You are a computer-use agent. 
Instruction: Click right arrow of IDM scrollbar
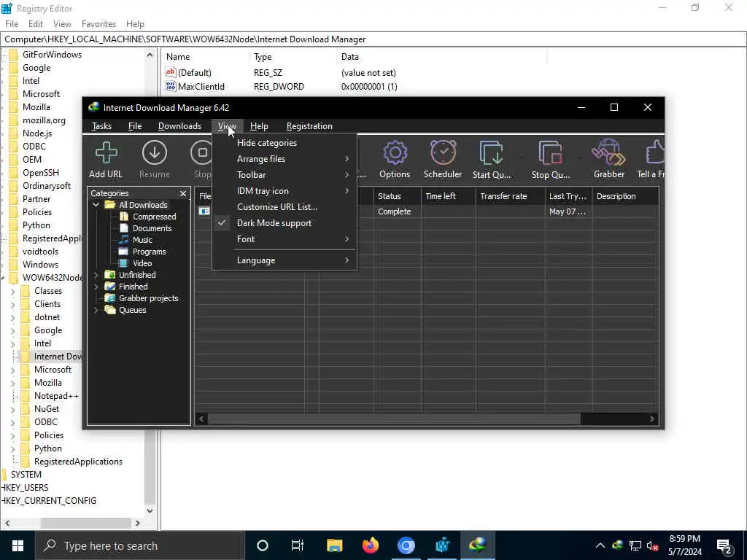tap(651, 419)
